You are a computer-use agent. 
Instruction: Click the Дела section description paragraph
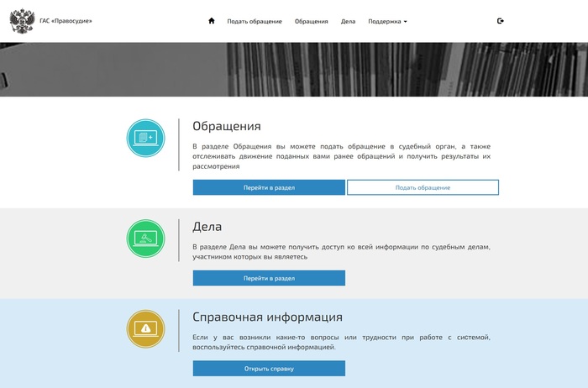(x=341, y=251)
